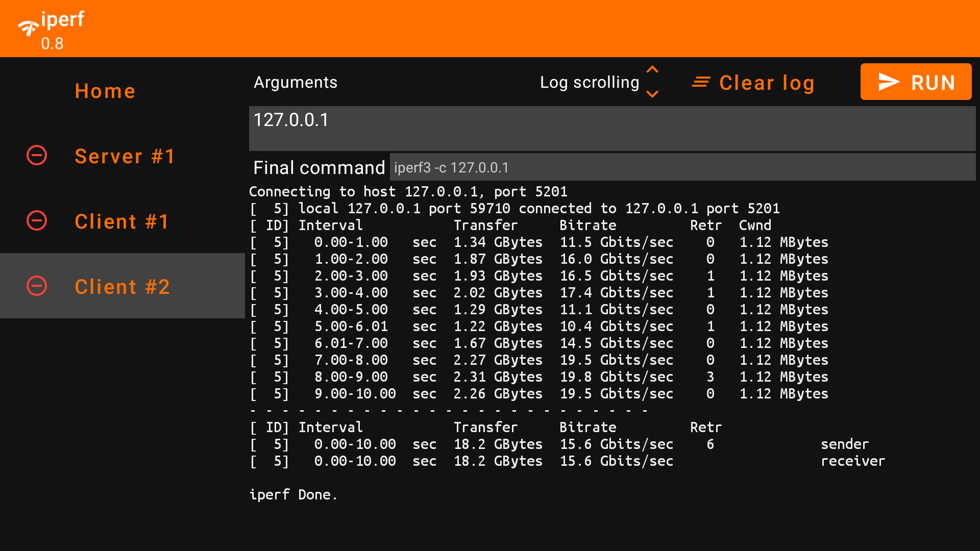
Task: Select the Clear log lines icon
Action: pos(701,82)
